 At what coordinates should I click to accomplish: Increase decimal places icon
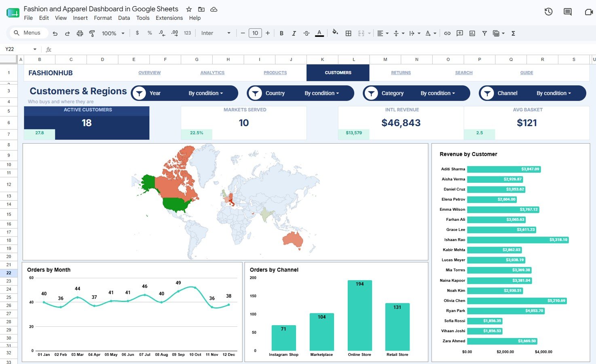[x=175, y=33]
